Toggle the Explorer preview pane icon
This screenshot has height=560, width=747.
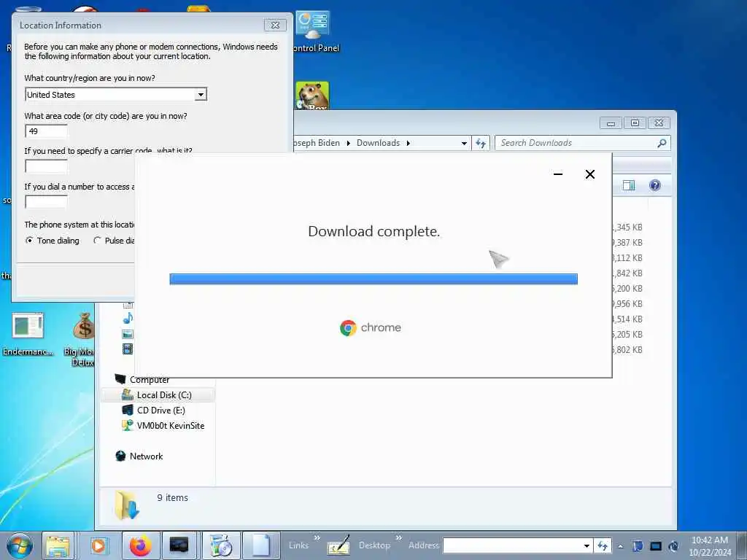coord(629,185)
